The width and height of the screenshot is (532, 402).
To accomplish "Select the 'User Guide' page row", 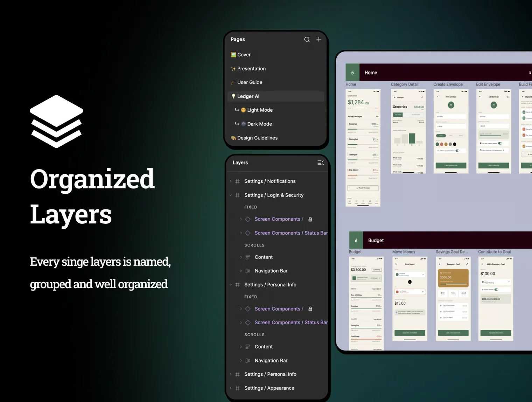I will (276, 83).
